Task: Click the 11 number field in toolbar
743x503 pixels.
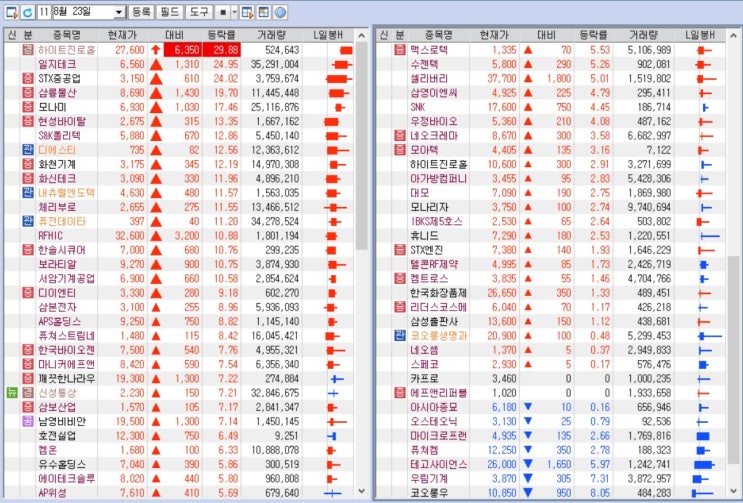Action: [x=44, y=12]
